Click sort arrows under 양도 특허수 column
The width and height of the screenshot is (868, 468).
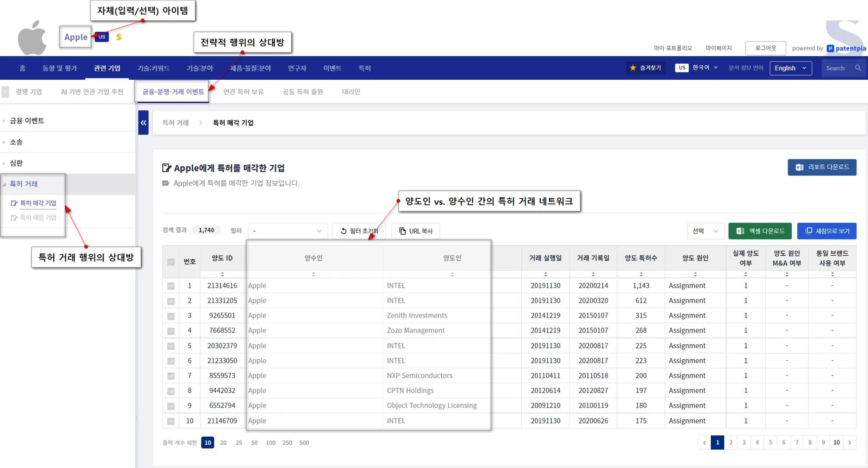click(641, 274)
